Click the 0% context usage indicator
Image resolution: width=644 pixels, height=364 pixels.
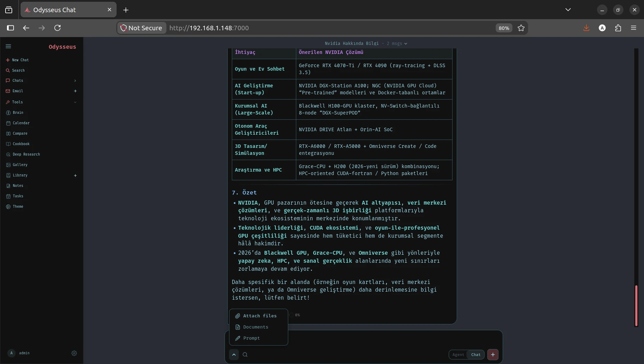294,315
